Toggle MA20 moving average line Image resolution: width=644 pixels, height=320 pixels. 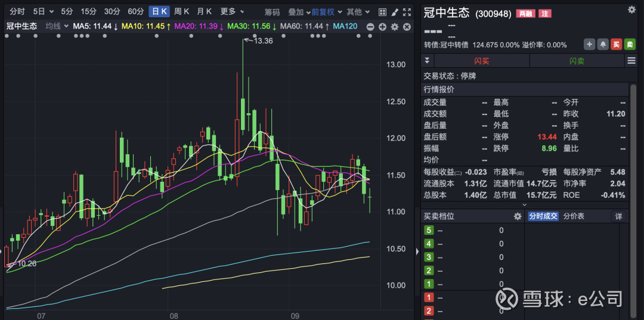click(199, 27)
